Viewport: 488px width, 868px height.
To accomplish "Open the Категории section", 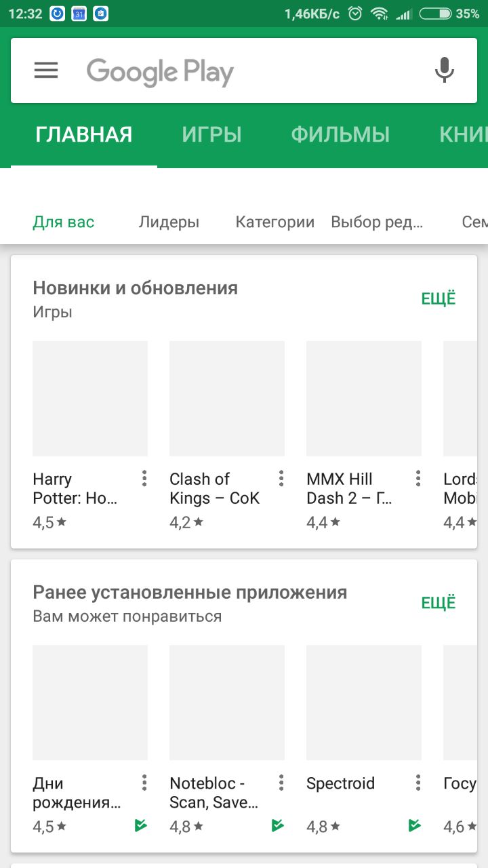I will point(274,222).
